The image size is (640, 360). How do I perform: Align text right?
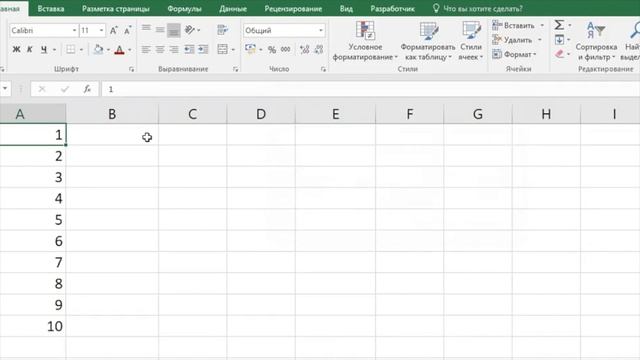(x=174, y=49)
